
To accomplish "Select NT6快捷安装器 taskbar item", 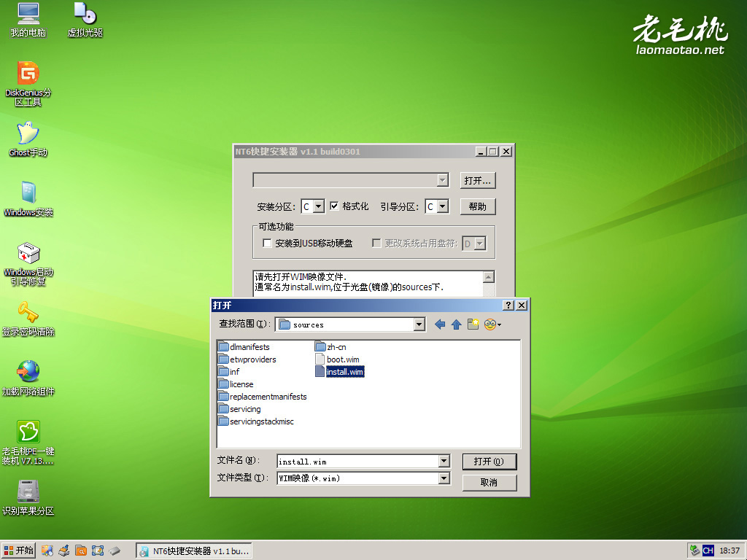I will click(x=194, y=551).
